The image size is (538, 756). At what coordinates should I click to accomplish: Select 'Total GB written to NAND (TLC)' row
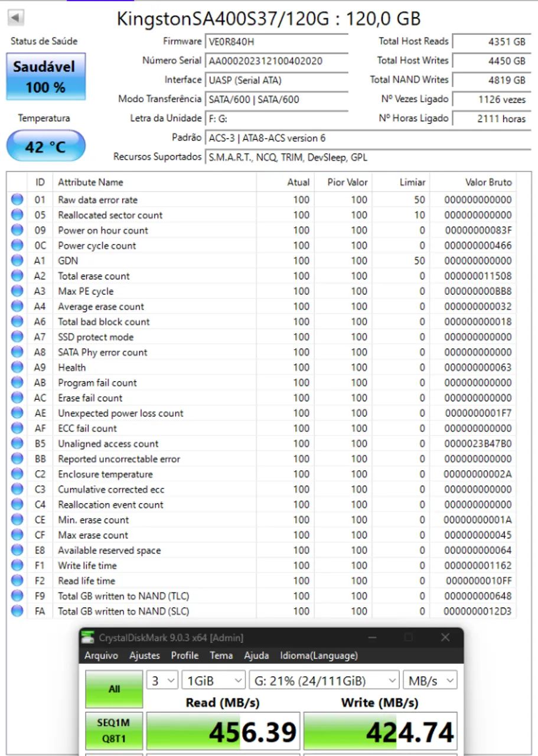click(262, 596)
